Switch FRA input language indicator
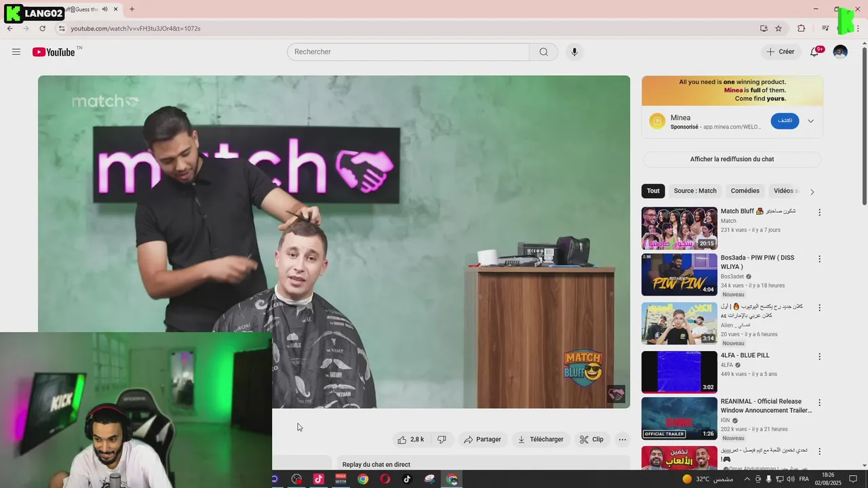The image size is (868, 488). click(x=804, y=479)
